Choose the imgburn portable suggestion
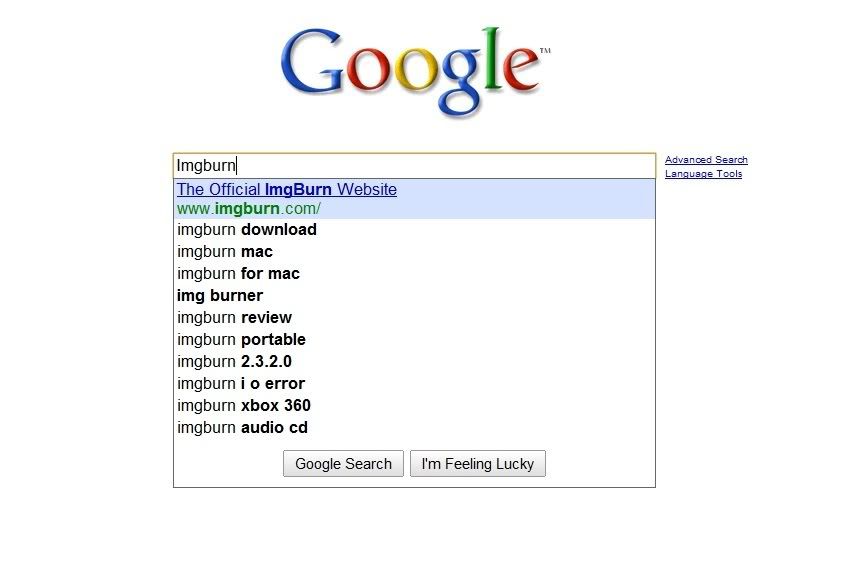841x562 pixels. point(414,339)
